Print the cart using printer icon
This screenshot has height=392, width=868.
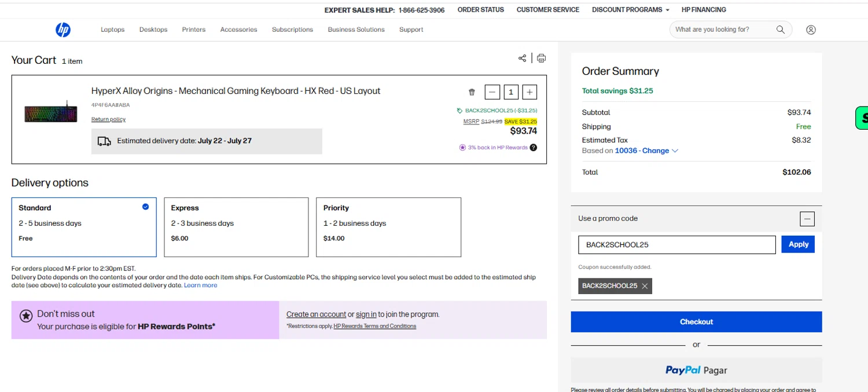click(x=541, y=58)
